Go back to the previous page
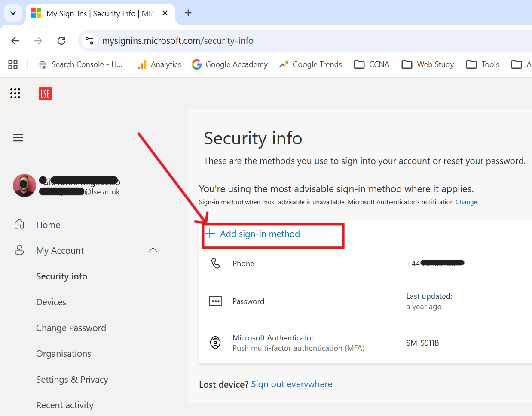 click(15, 41)
